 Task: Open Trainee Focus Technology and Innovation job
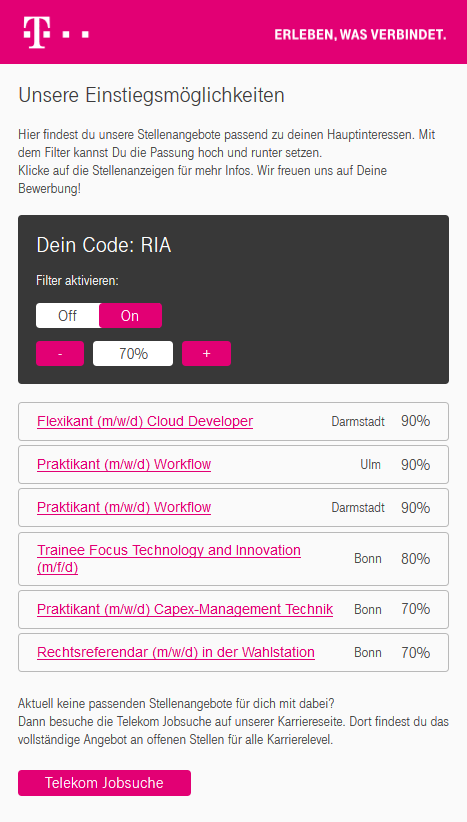pyautogui.click(x=169, y=559)
